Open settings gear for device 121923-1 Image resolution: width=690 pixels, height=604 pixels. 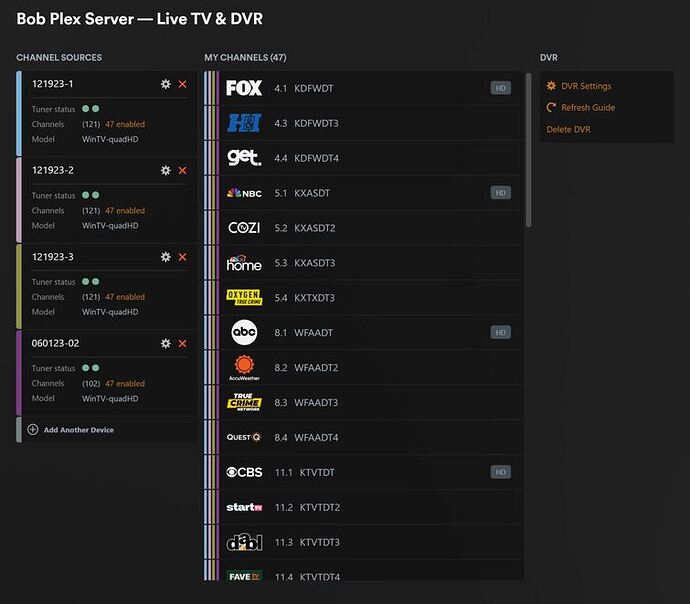coord(165,84)
